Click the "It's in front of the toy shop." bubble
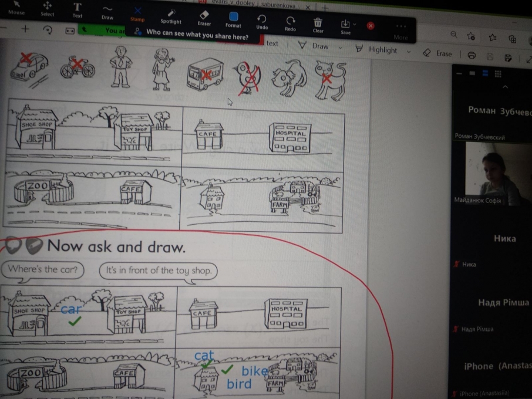This screenshot has width=532, height=399. point(159,272)
